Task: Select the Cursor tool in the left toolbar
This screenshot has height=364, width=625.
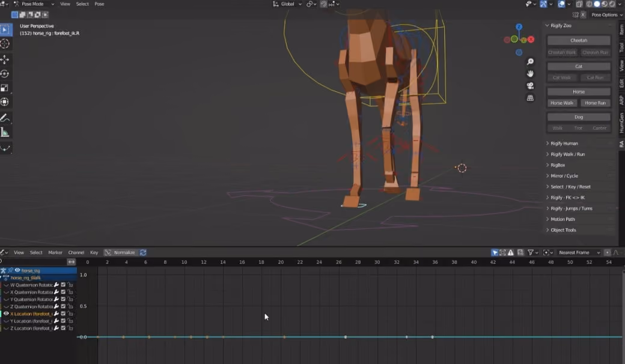Action: pyautogui.click(x=5, y=44)
